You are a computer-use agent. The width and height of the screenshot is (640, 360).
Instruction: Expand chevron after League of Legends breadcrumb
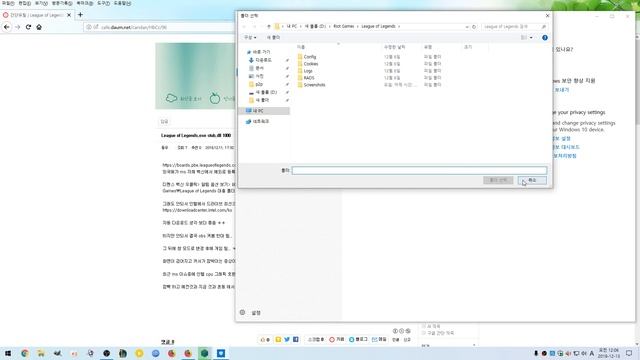(x=399, y=27)
